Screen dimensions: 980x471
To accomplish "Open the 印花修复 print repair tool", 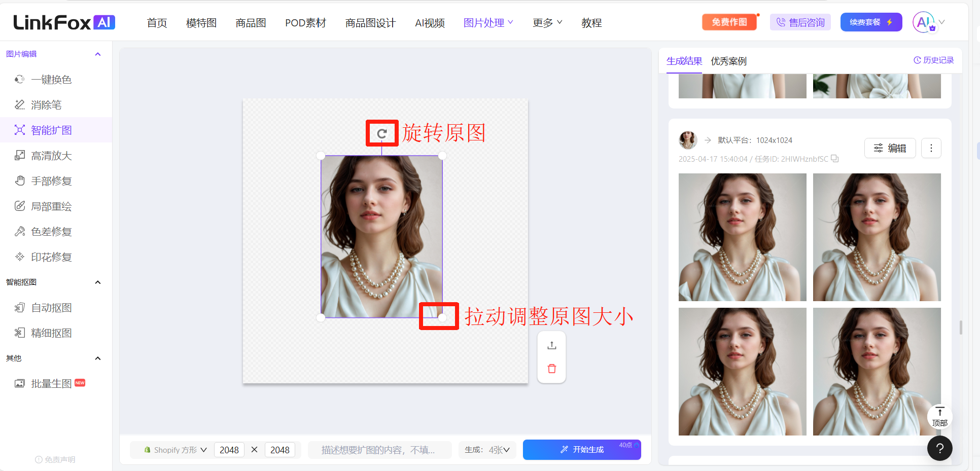I will 51,257.
